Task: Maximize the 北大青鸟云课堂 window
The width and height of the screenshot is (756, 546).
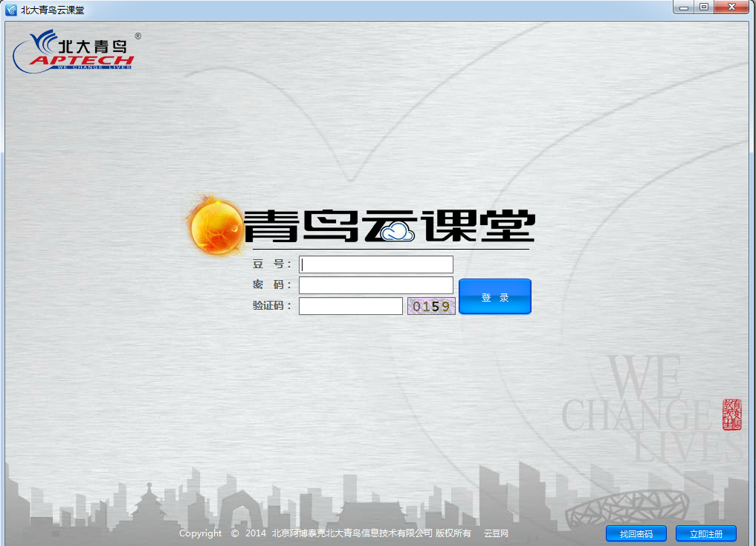Action: click(x=704, y=7)
